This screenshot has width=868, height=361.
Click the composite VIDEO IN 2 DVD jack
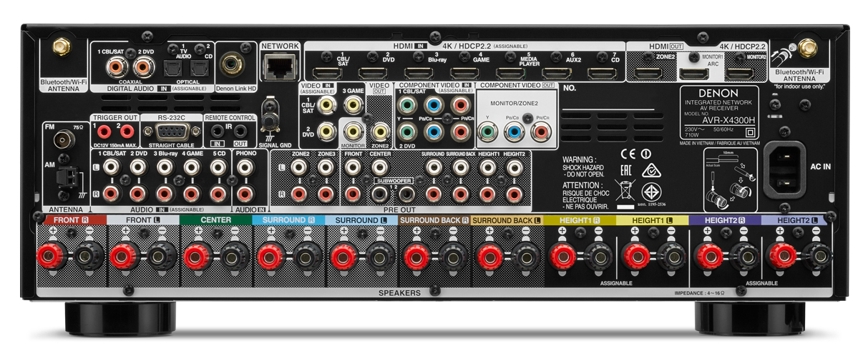point(327,132)
